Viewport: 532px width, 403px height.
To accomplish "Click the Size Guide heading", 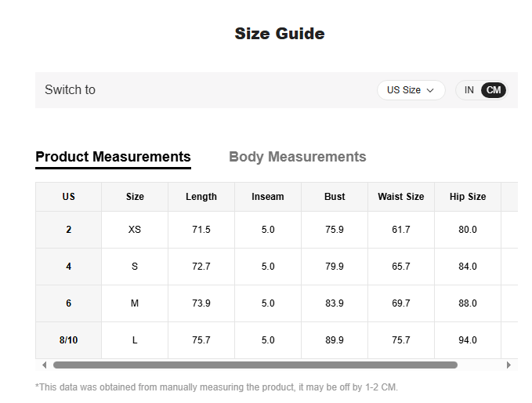I will (x=280, y=34).
